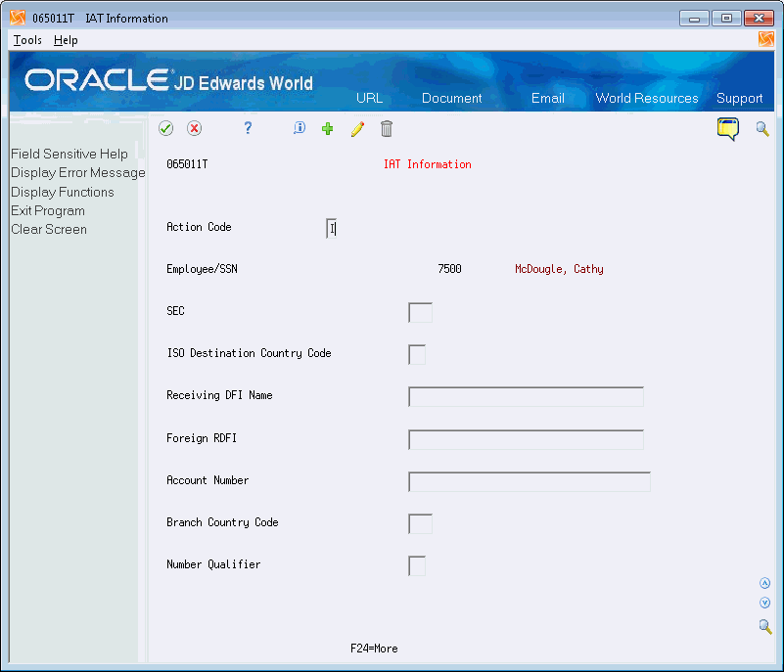Close the IAT Information window
Image resolution: width=784 pixels, height=672 pixels.
click(x=759, y=18)
